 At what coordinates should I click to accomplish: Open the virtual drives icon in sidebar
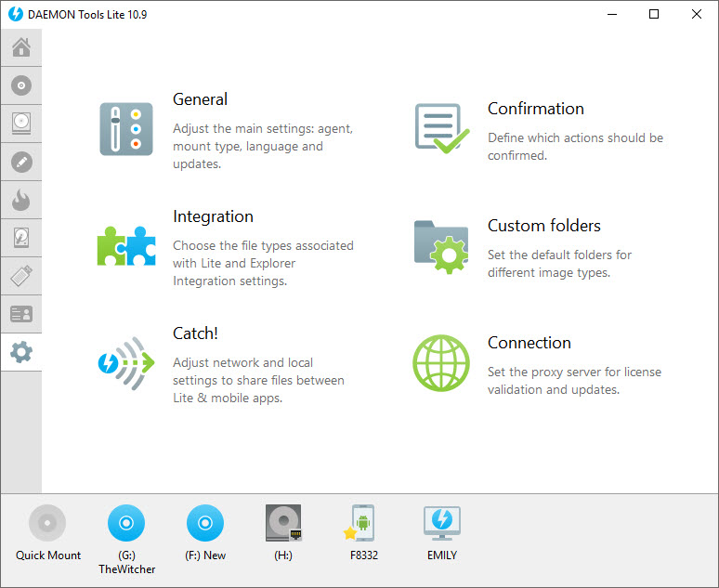[x=21, y=124]
